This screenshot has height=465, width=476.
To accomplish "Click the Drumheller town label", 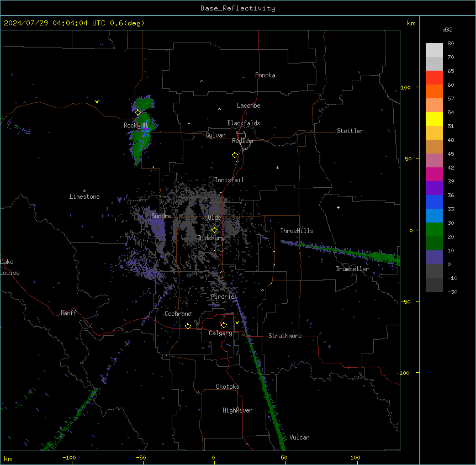I will [x=352, y=269].
